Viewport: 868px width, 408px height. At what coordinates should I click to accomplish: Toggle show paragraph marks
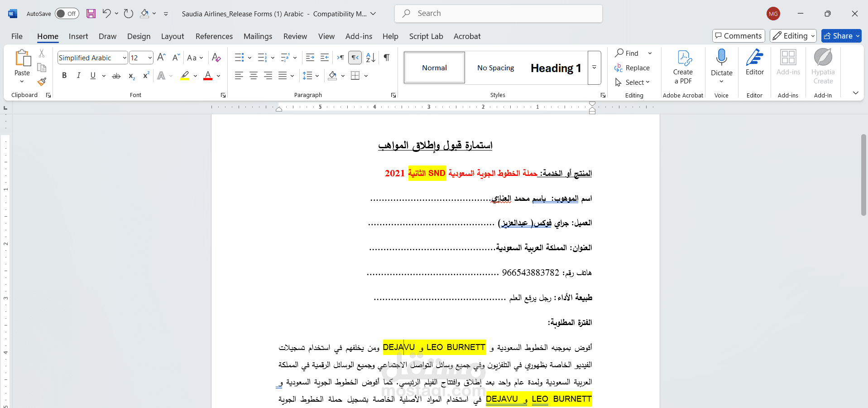tap(387, 58)
